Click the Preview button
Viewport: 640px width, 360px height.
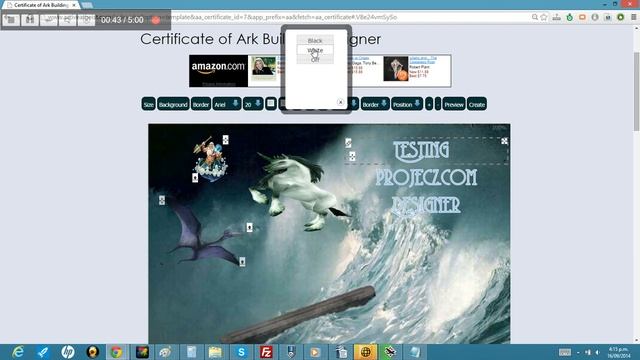click(x=454, y=104)
